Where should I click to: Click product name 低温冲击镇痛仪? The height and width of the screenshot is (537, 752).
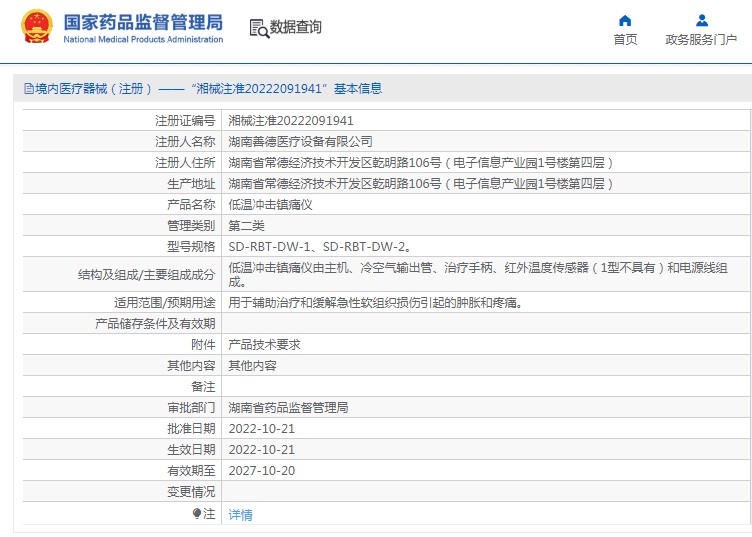270,205
